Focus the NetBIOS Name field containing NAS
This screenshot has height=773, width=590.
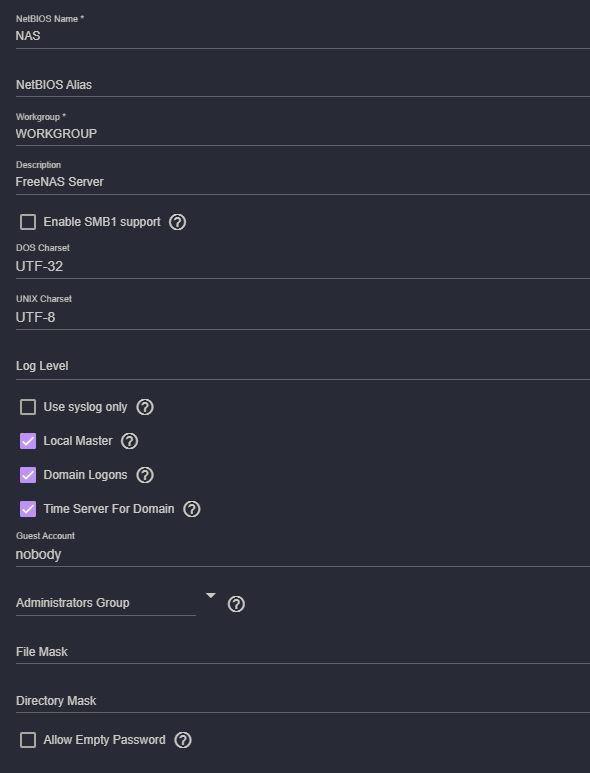tap(303, 36)
